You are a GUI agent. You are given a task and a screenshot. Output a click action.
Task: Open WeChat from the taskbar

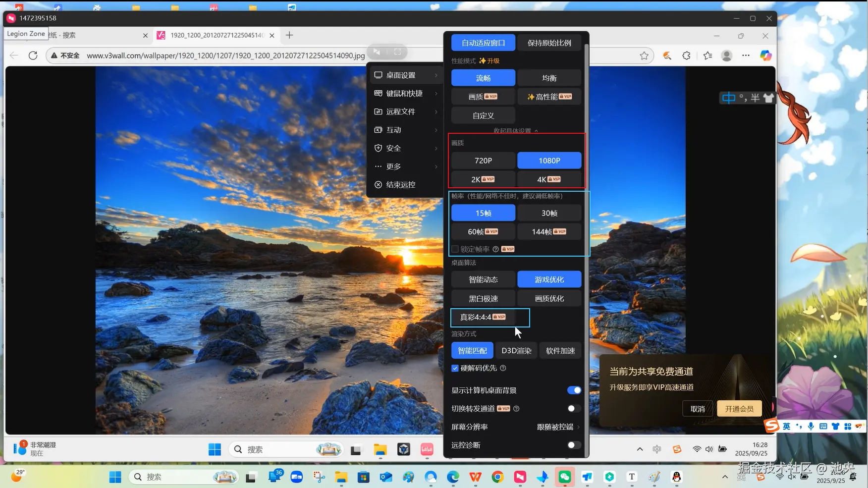(565, 477)
